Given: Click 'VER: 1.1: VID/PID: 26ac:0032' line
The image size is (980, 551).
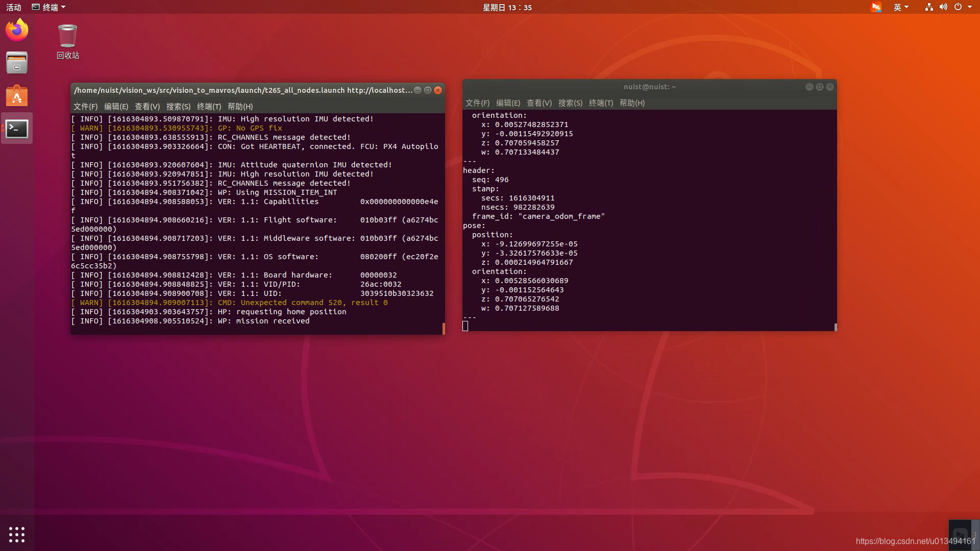Looking at the screenshot, I should (236, 284).
